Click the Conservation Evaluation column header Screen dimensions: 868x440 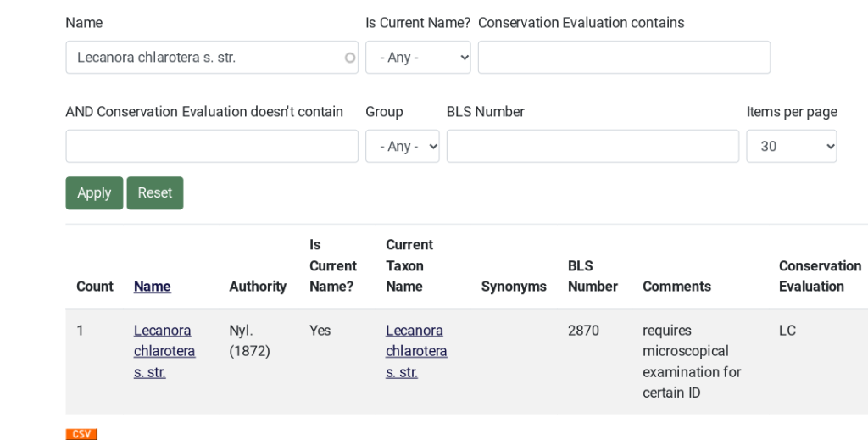tap(820, 276)
